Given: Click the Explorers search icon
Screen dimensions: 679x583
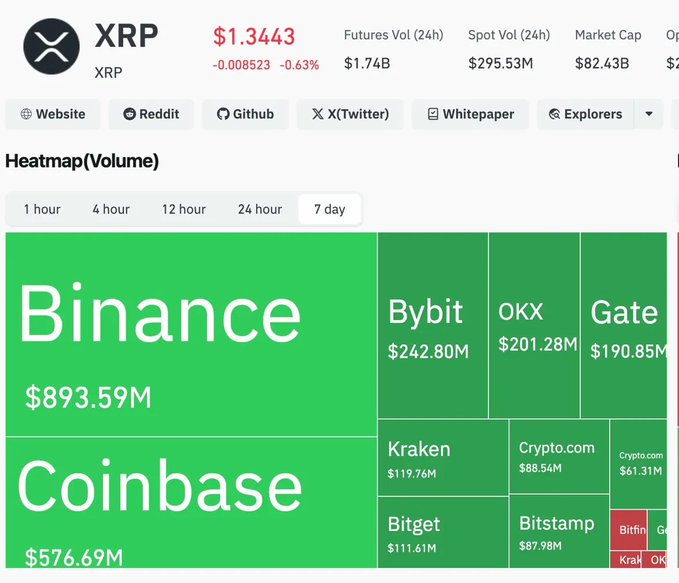Looking at the screenshot, I should coord(554,114).
